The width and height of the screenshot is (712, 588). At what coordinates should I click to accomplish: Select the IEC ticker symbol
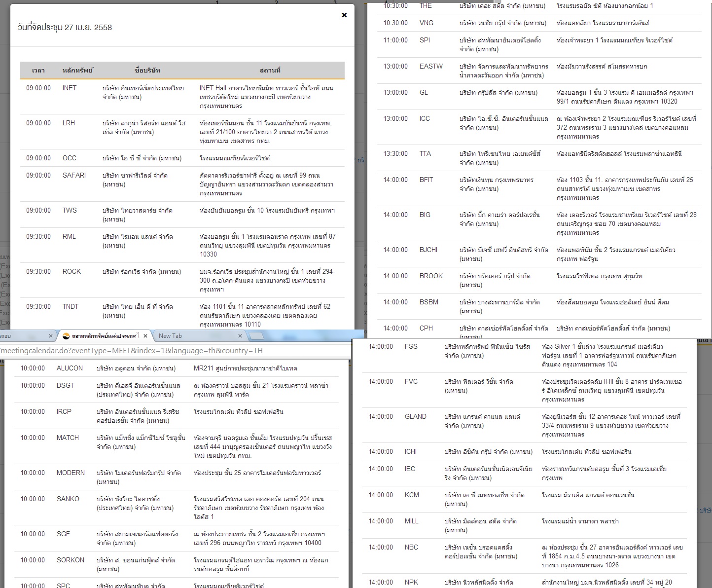(410, 469)
